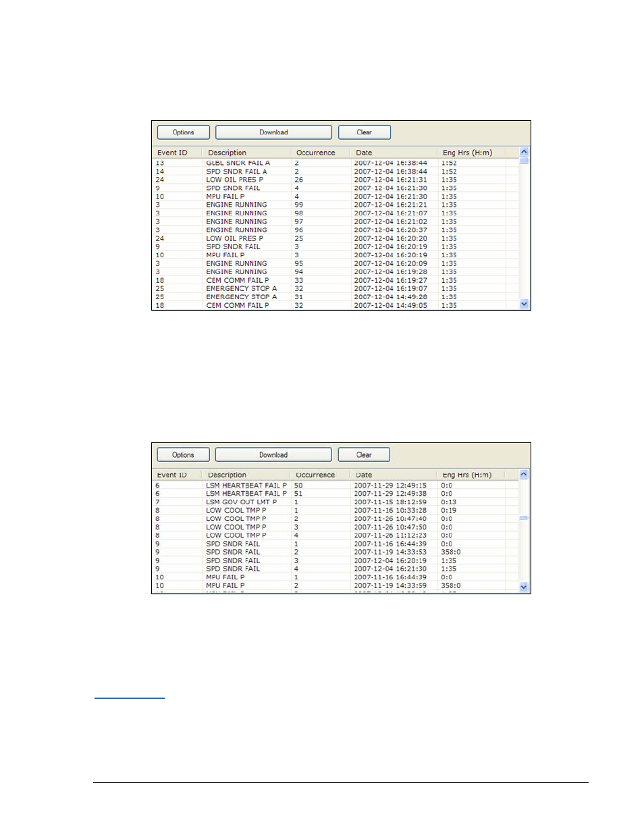Select LOW COOL TMP P row dated 2007-11-26 10:47:40
The height and width of the screenshot is (834, 644).
click(336, 519)
